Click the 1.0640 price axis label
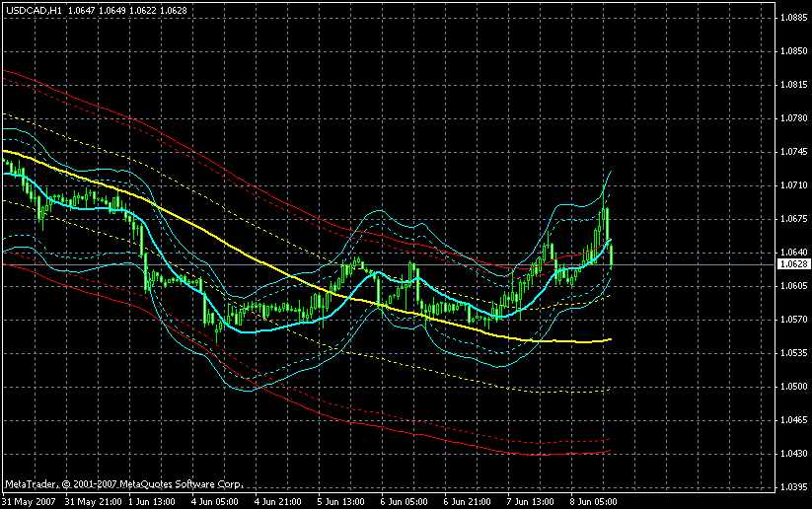812x509 pixels. 793,253
